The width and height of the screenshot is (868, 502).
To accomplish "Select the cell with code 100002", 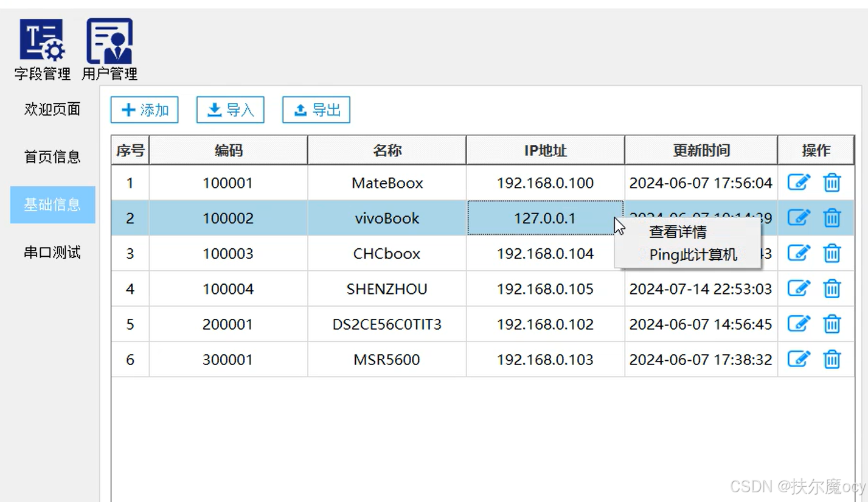I will tap(228, 218).
